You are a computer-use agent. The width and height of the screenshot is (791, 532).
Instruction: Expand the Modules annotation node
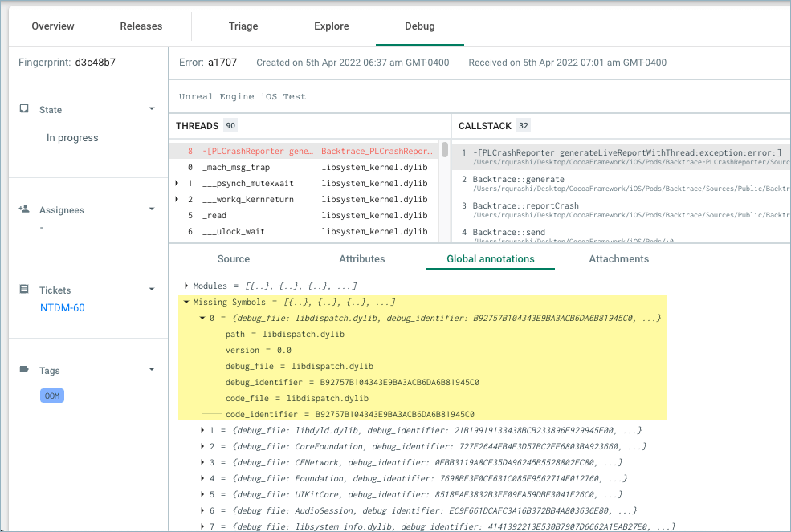click(x=186, y=286)
